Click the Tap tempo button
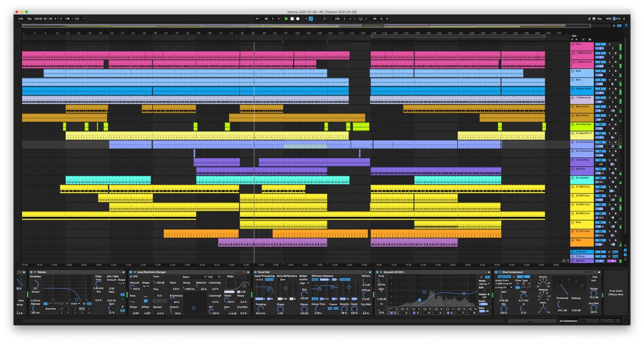This screenshot has height=343, width=644. coord(29,19)
